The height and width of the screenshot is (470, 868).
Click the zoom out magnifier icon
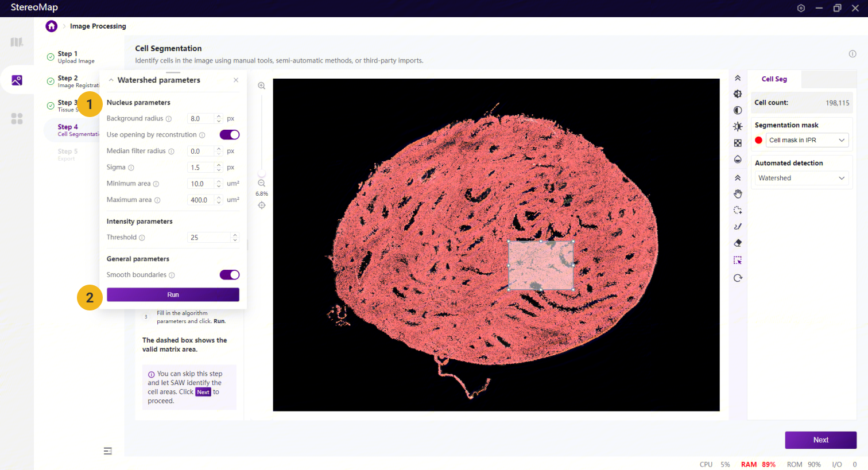(261, 184)
